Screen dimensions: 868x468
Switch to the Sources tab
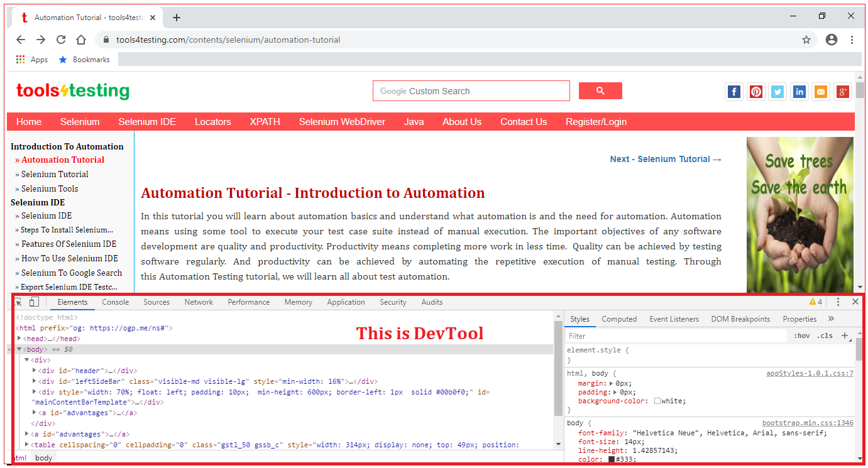click(x=157, y=302)
